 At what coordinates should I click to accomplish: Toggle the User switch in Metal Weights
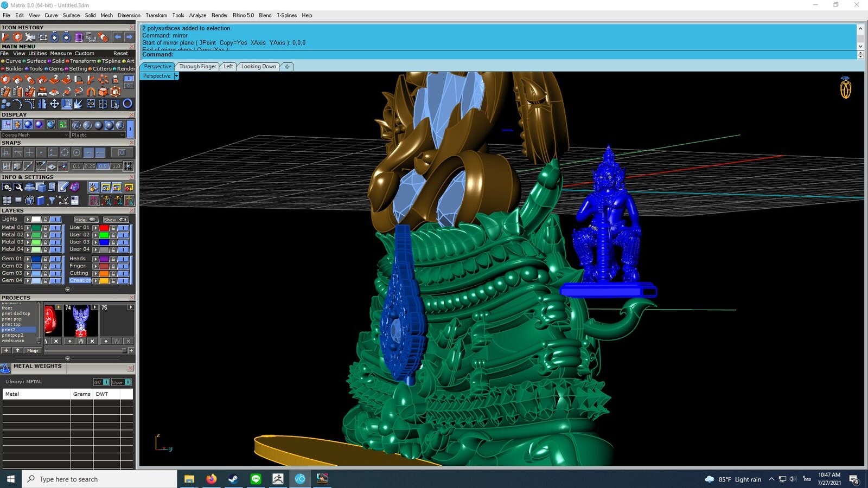[x=122, y=382]
